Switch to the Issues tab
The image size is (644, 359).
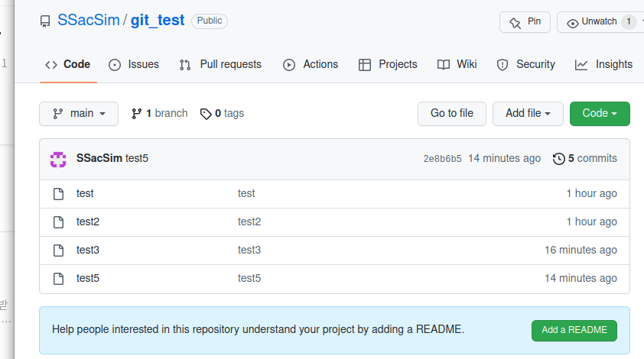tap(134, 64)
